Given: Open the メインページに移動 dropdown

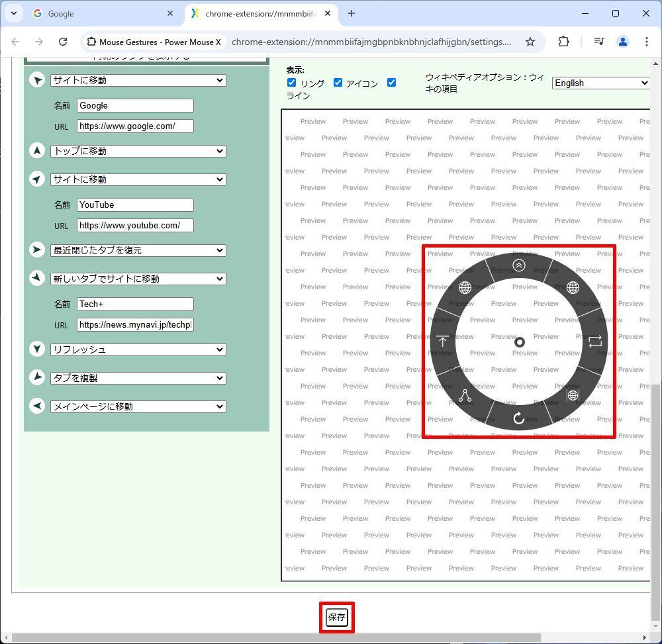Looking at the screenshot, I should pyautogui.click(x=138, y=406).
